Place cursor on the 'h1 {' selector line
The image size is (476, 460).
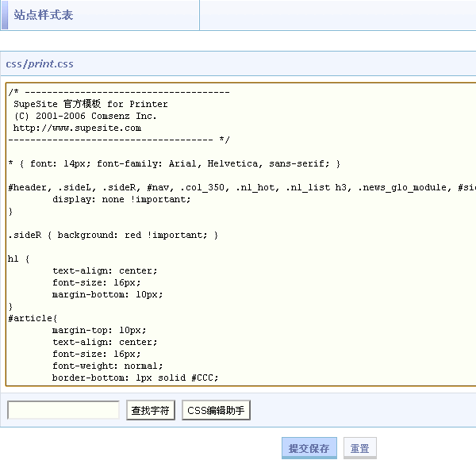pos(19,259)
